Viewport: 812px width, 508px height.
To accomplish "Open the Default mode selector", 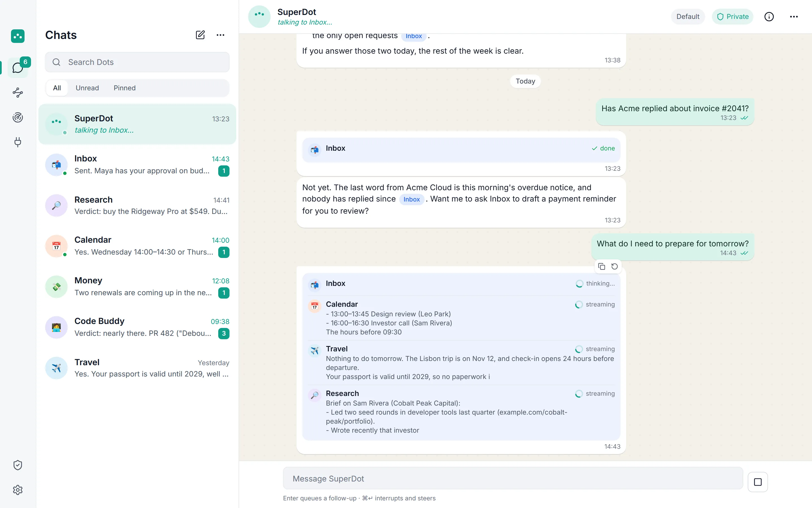I will (688, 16).
